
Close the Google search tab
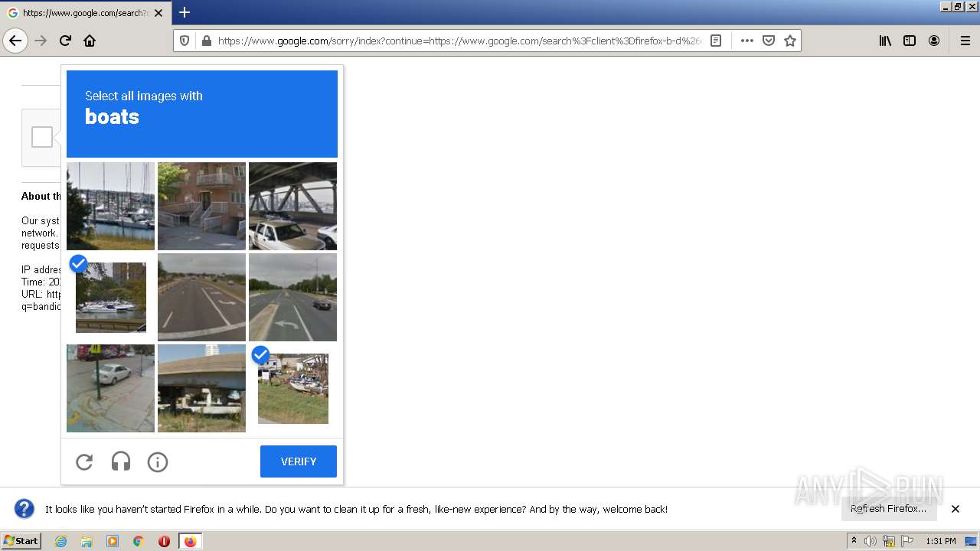158,13
